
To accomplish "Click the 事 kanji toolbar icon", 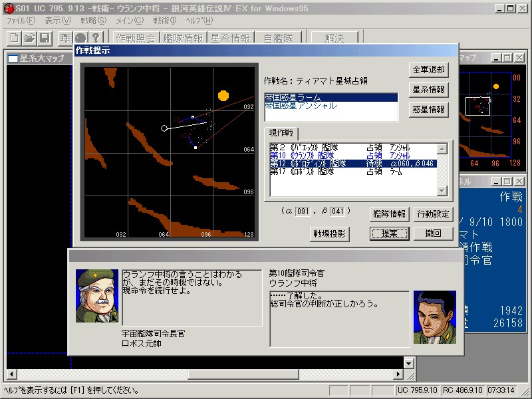I will pyautogui.click(x=65, y=38).
